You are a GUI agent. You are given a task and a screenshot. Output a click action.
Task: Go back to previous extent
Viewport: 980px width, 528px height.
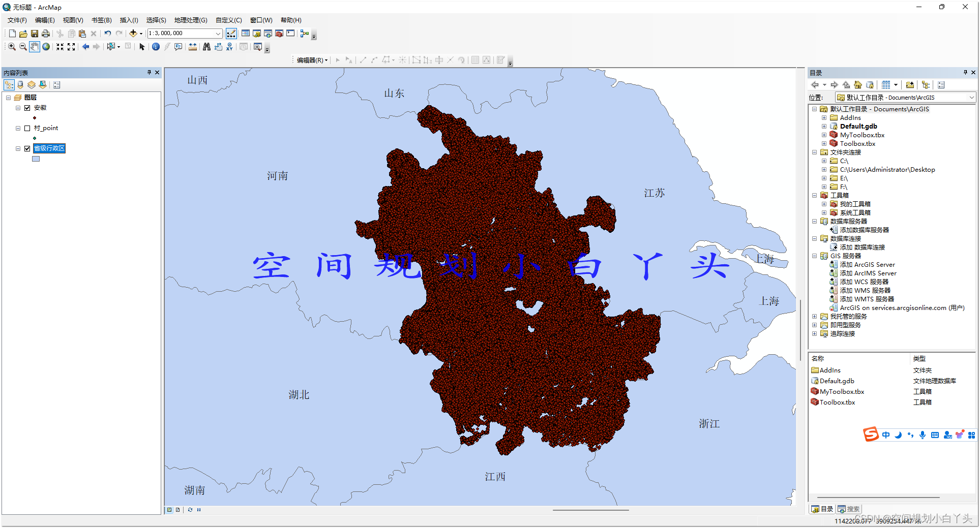[85, 47]
